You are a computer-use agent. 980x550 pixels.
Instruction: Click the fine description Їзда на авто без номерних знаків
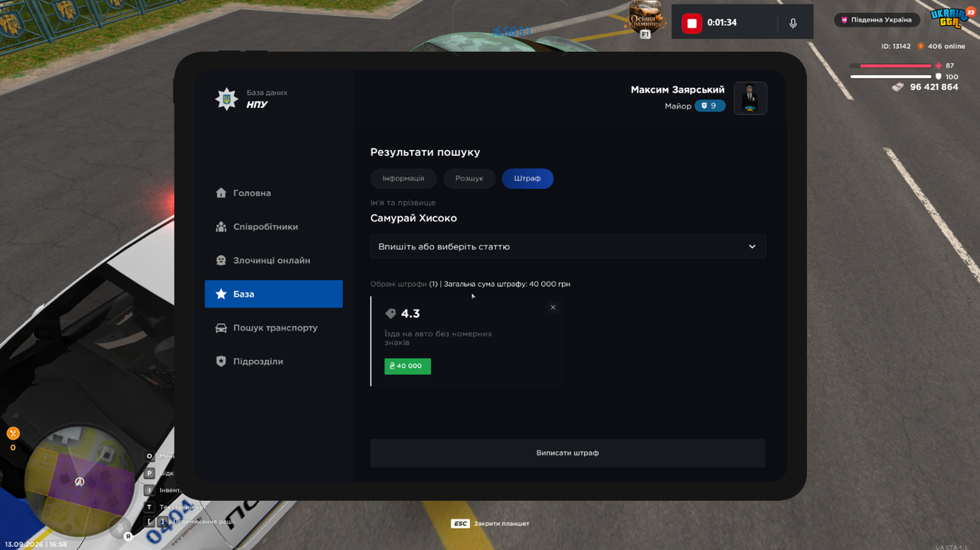coord(438,338)
